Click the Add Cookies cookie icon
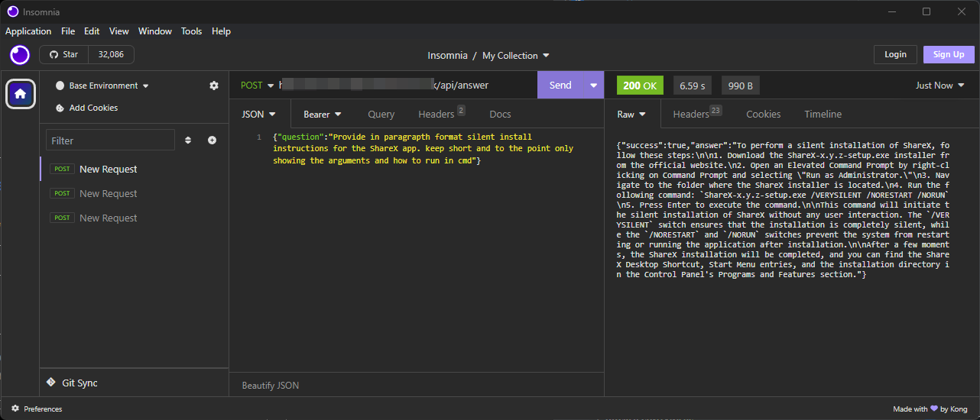 click(x=60, y=108)
